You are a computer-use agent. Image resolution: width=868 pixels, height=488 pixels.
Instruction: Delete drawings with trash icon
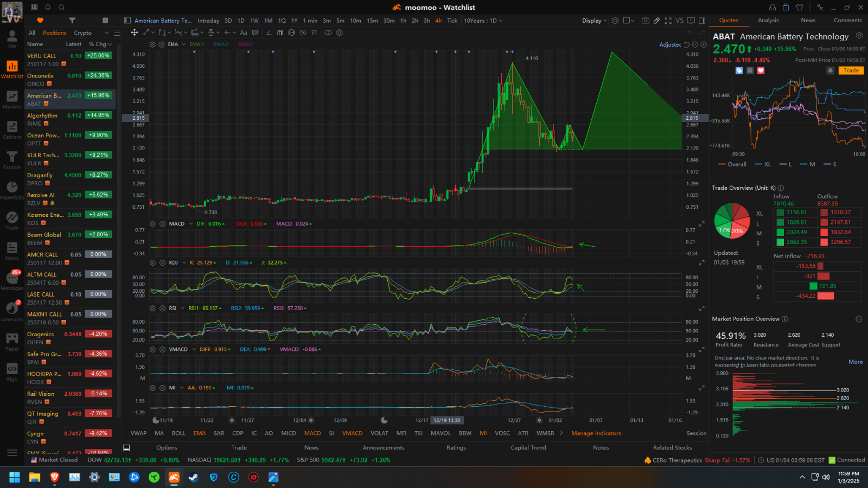(314, 33)
